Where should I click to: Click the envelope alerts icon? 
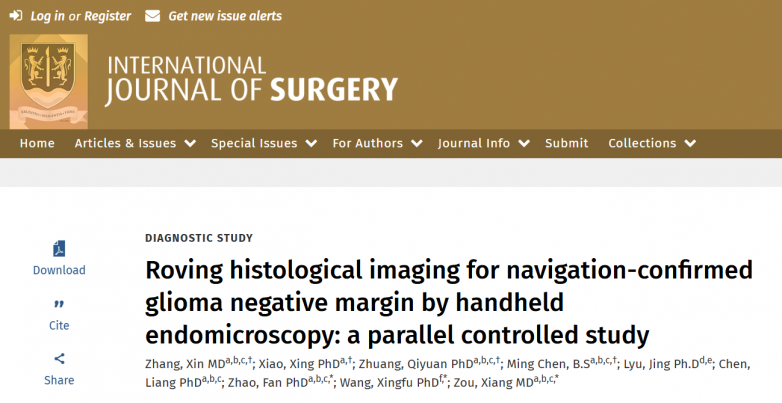(x=153, y=16)
